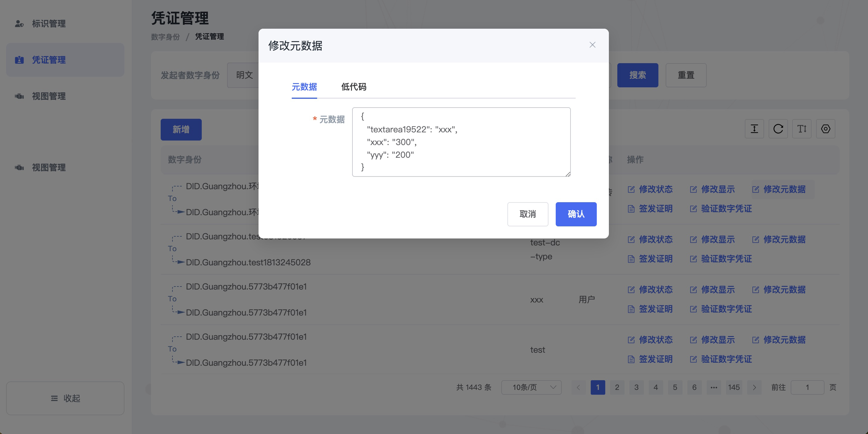Select the 元数据 tab
This screenshot has width=868, height=434.
[304, 87]
